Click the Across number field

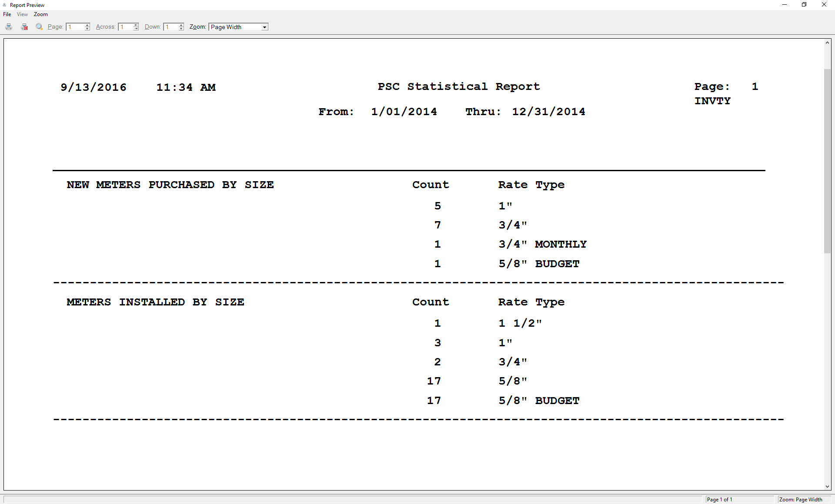pyautogui.click(x=126, y=27)
